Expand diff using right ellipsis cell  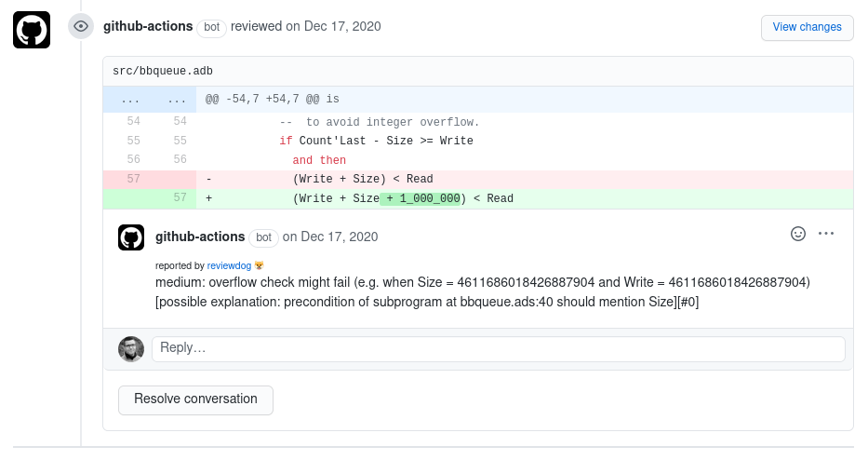[177, 99]
